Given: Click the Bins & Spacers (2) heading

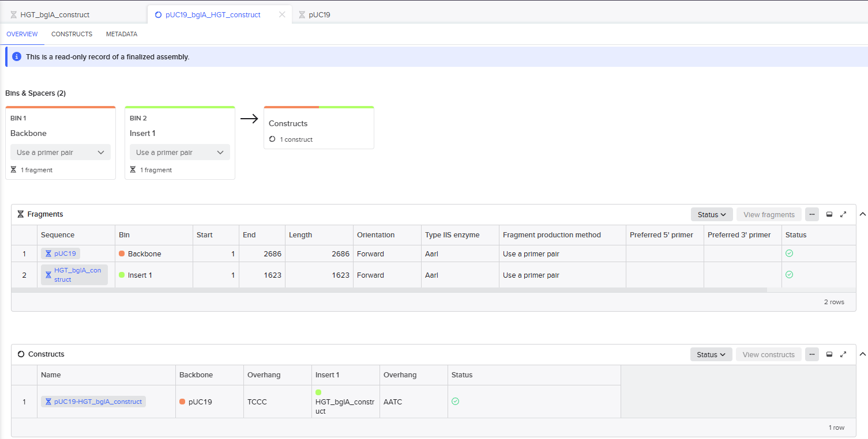Looking at the screenshot, I should [35, 93].
